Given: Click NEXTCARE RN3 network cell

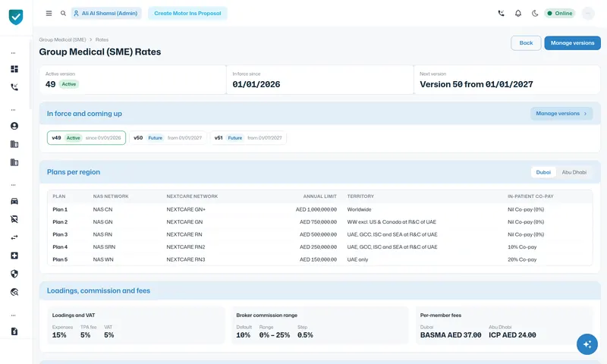Looking at the screenshot, I should coord(186,259).
